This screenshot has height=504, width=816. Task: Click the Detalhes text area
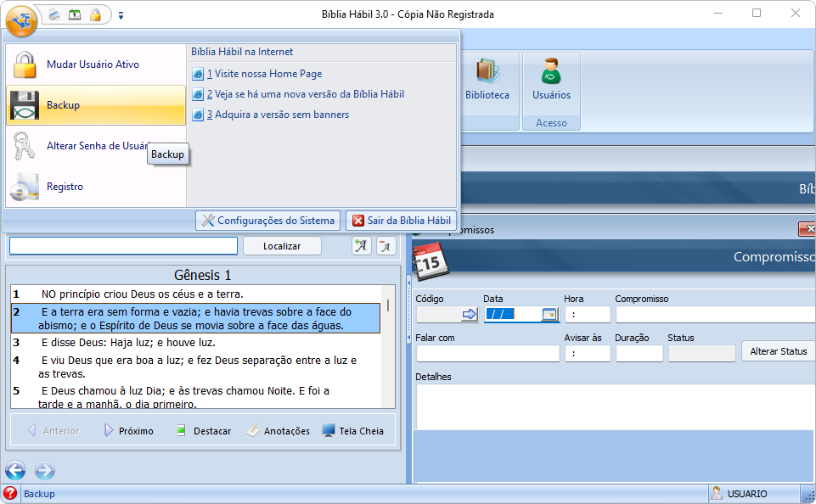click(615, 406)
